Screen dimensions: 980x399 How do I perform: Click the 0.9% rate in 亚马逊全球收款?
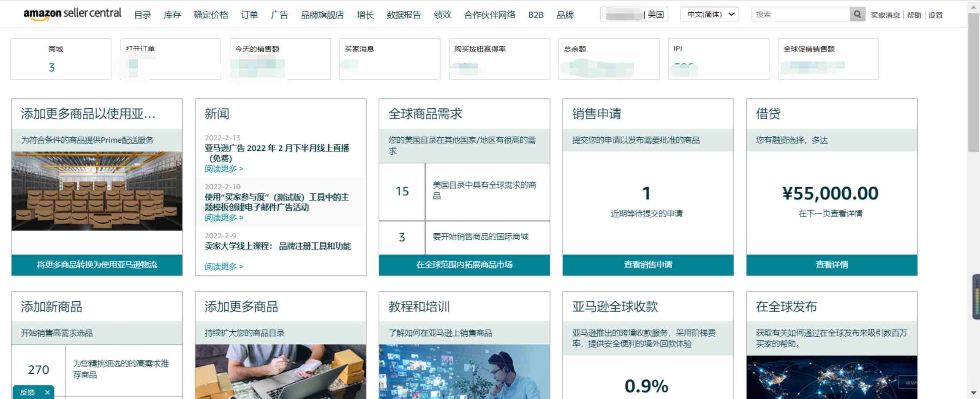coord(647,386)
